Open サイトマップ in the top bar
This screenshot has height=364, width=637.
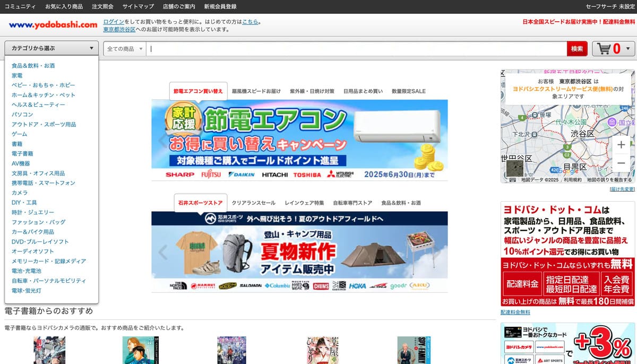(138, 6)
